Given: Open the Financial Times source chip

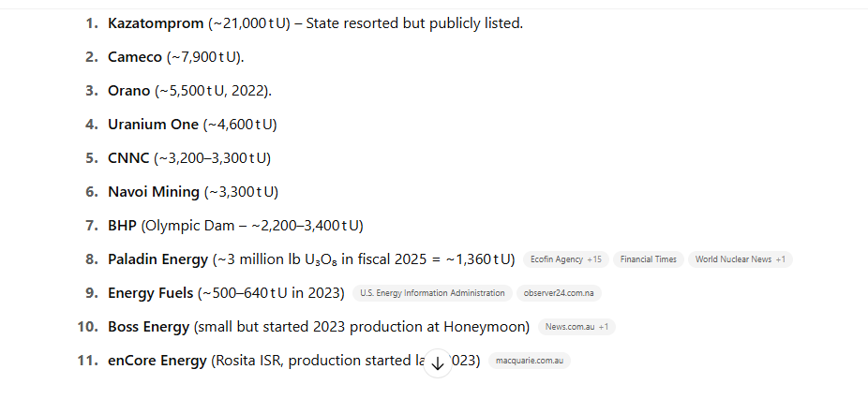Looking at the screenshot, I should coord(649,259).
